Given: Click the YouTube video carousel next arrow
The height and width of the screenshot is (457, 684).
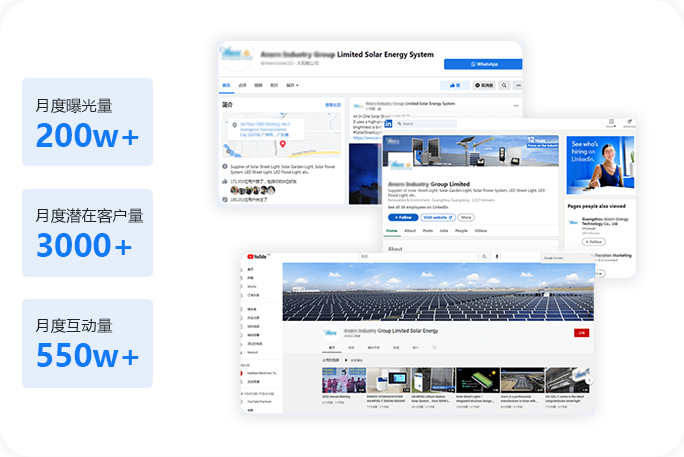Looking at the screenshot, I should tap(589, 380).
